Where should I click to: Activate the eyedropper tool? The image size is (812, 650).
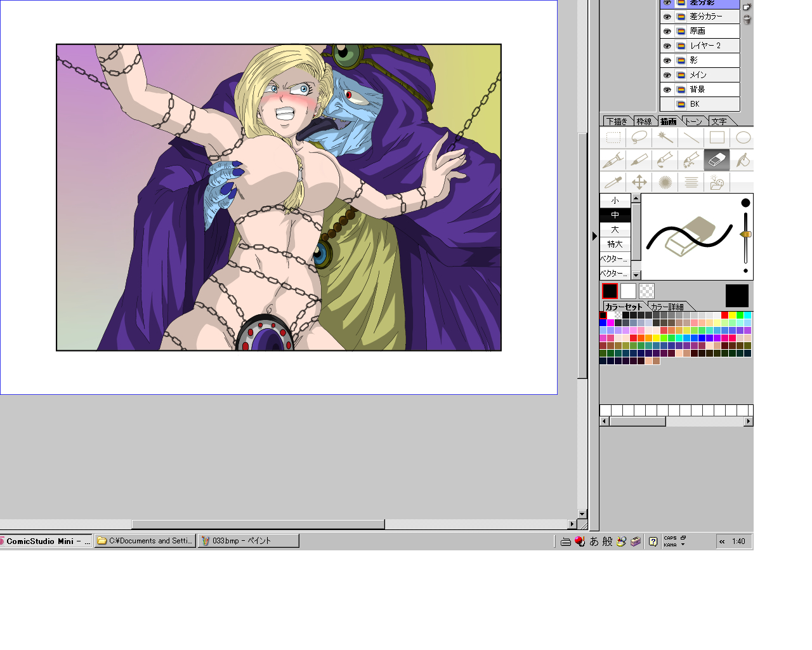click(x=613, y=183)
